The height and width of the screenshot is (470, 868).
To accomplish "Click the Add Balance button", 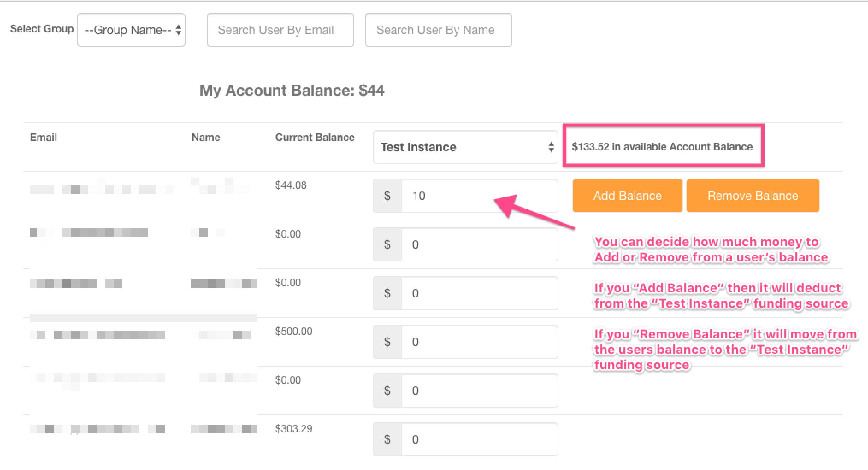I will click(627, 196).
